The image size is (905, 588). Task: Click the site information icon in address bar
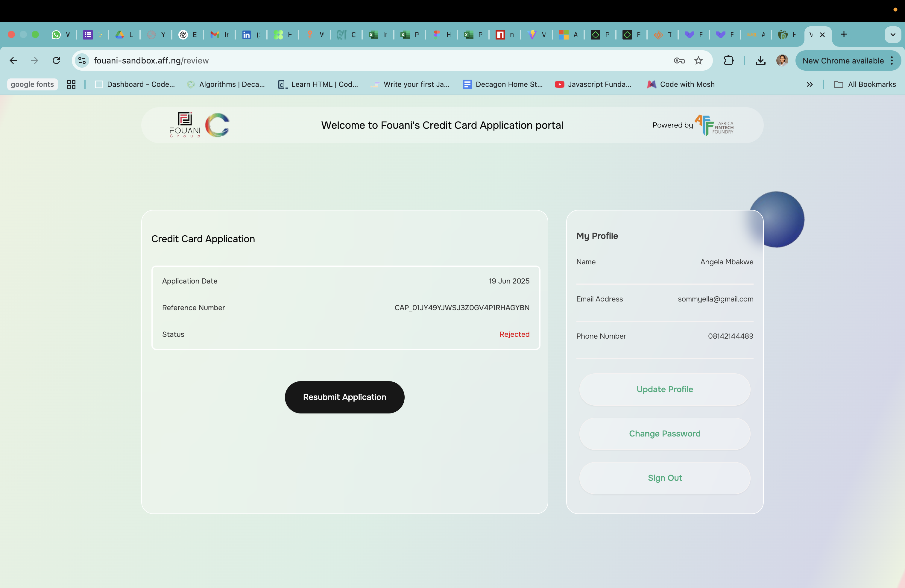click(82, 60)
